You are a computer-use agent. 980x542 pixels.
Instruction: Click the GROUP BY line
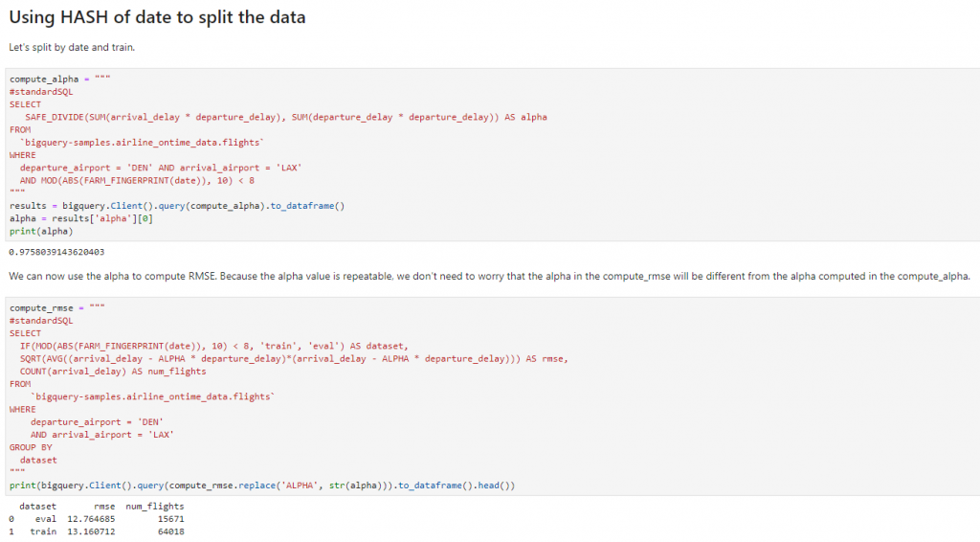31,447
